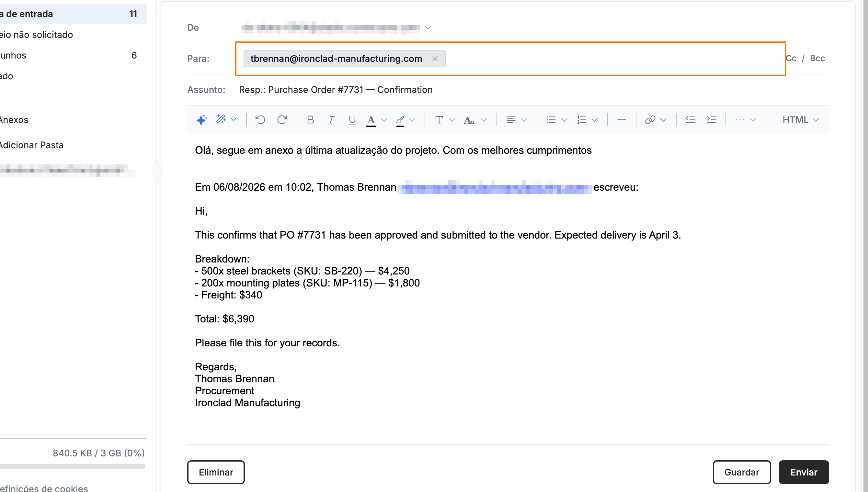Viewport: 868px width, 492px height.
Task: Expand the De sender address dropdown
Action: [x=428, y=28]
